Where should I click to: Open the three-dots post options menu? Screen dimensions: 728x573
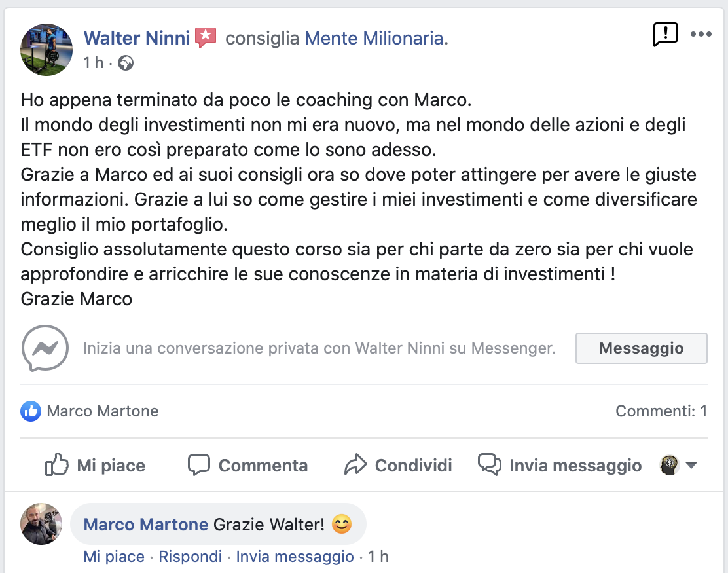point(701,34)
